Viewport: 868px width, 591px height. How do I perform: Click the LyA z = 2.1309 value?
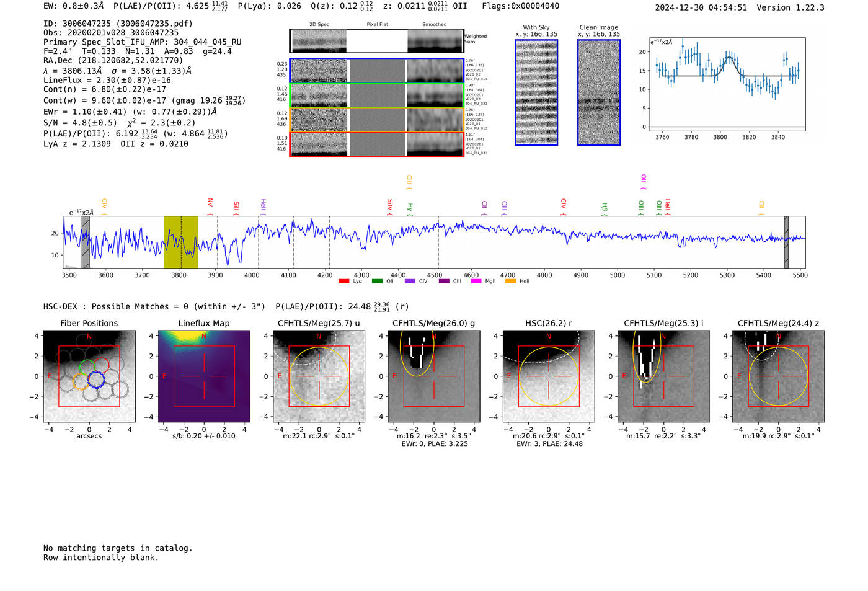tap(77, 144)
